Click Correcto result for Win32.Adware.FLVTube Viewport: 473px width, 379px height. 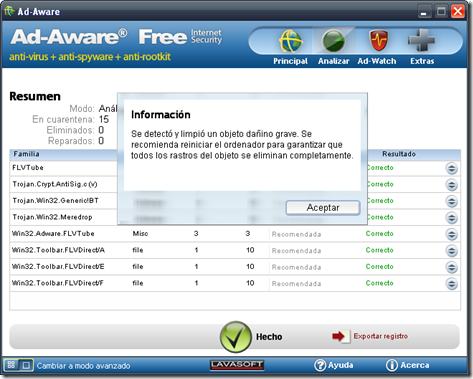tap(379, 234)
